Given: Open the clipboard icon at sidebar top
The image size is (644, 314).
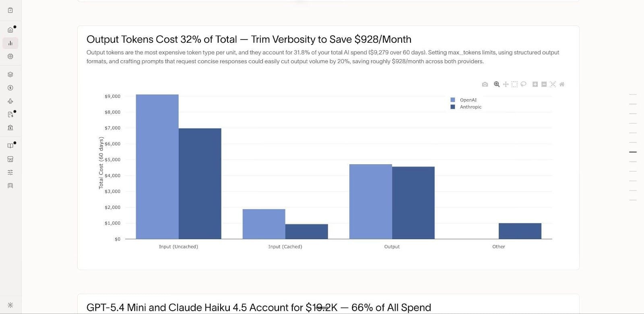Looking at the screenshot, I should pyautogui.click(x=10, y=10).
